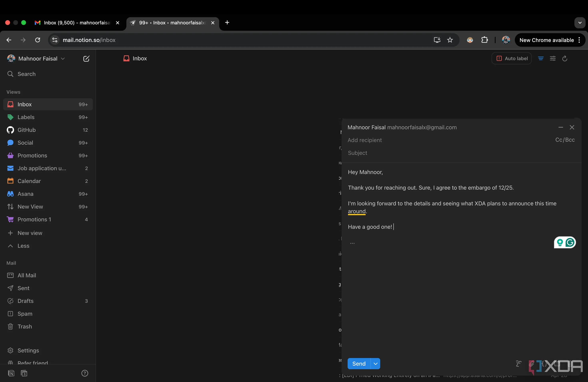The height and width of the screenshot is (382, 588).
Task: Open the Asana view
Action: [48, 194]
